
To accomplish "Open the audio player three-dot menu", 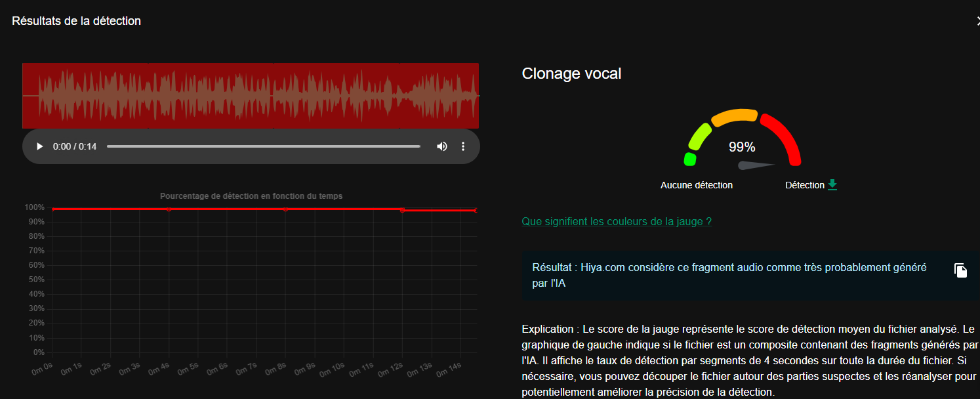I will [x=463, y=146].
